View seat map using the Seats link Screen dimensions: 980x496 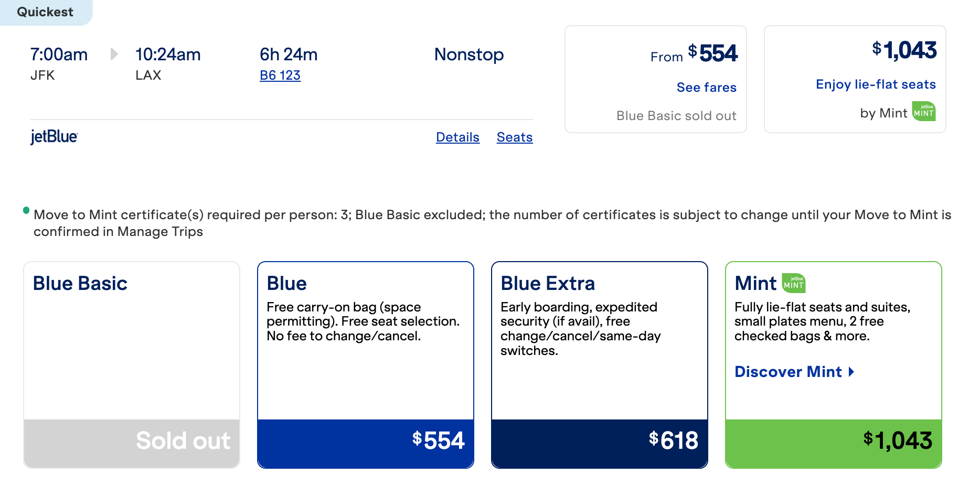coord(514,137)
